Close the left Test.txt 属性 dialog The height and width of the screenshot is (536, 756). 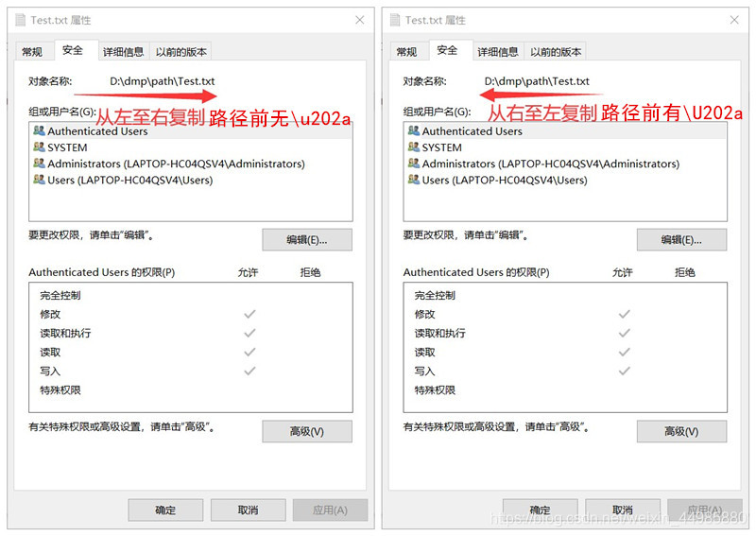pyautogui.click(x=360, y=20)
